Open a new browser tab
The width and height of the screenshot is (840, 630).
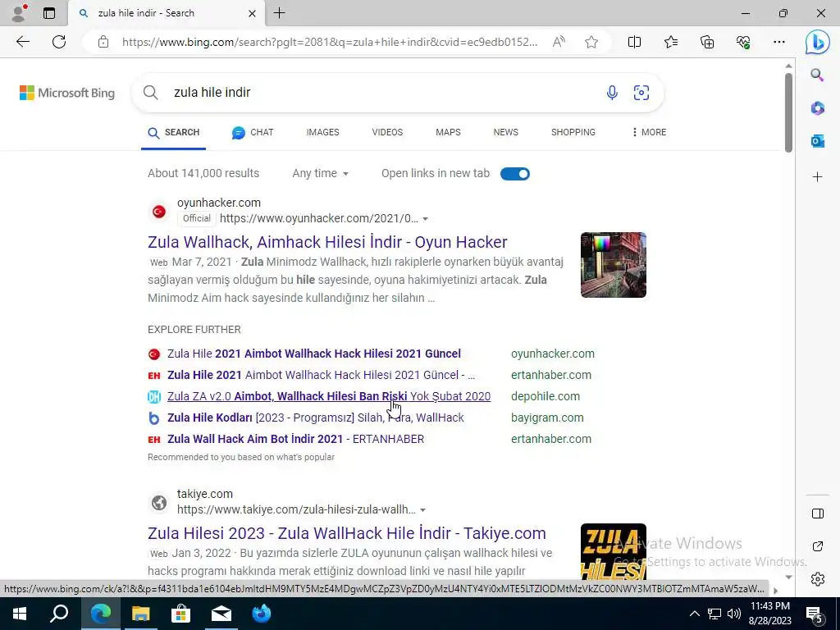pos(279,13)
